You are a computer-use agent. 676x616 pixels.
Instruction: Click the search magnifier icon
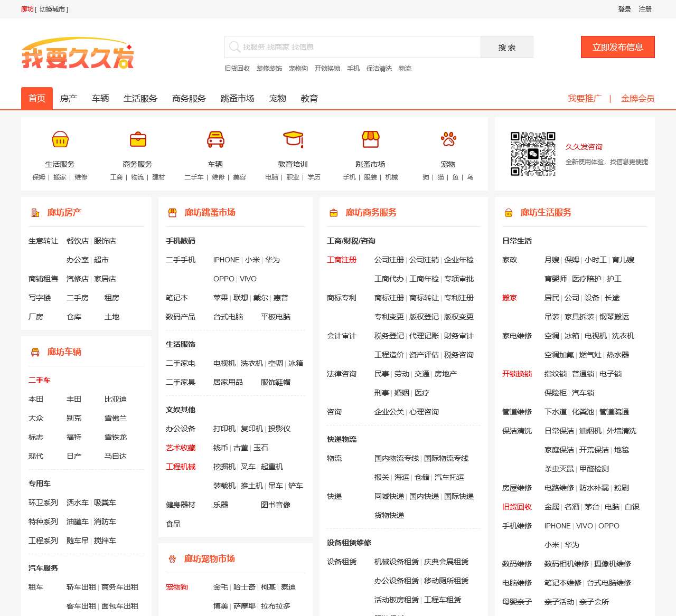pos(234,47)
